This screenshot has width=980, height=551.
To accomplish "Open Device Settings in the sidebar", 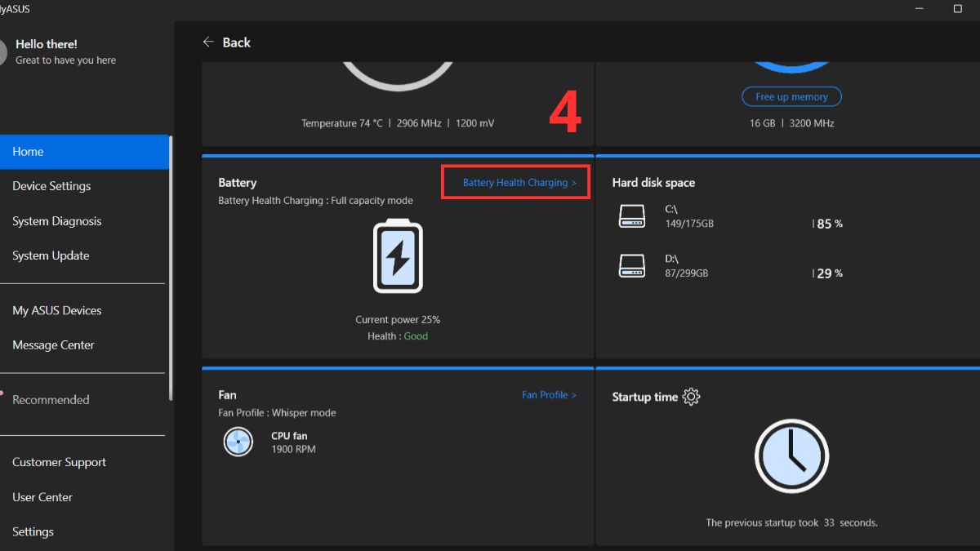I will pyautogui.click(x=51, y=186).
